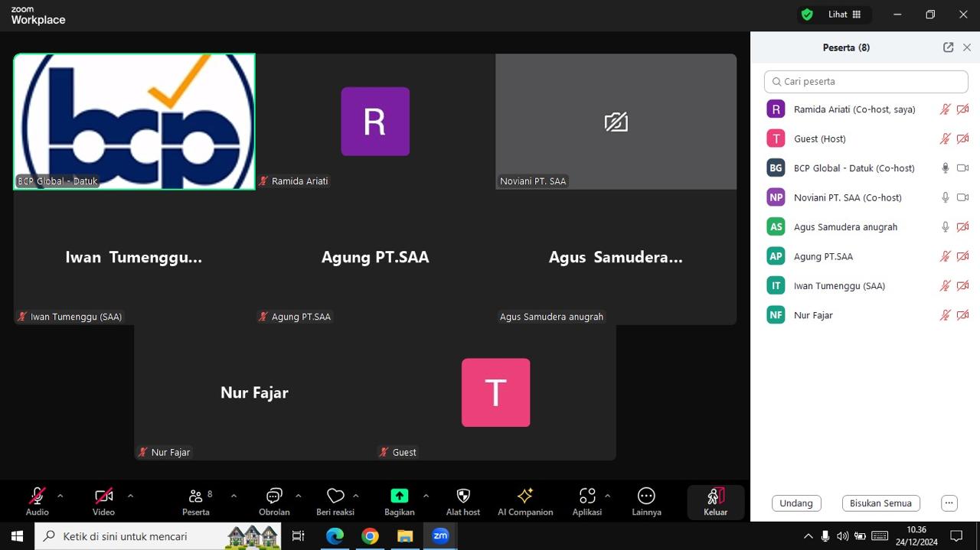
Task: Pop out the Peserta panel
Action: coord(948,47)
